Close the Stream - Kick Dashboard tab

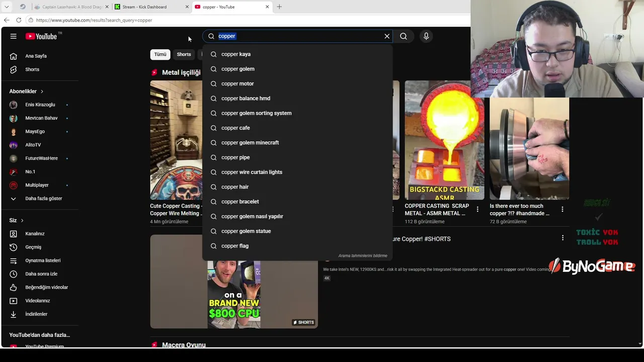coord(187,7)
